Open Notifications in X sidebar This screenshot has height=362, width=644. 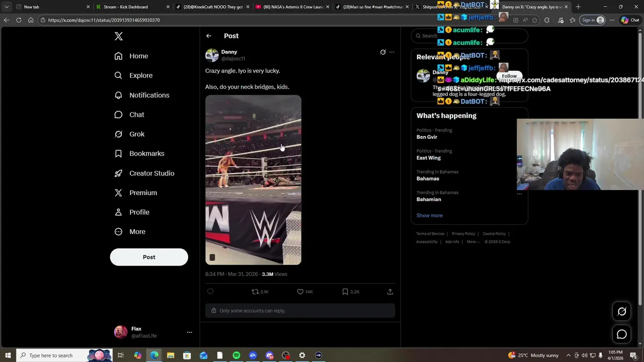[x=142, y=95]
